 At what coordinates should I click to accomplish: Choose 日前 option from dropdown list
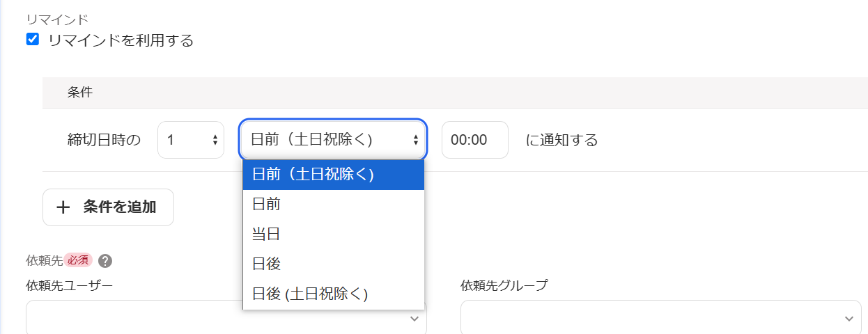tap(334, 204)
